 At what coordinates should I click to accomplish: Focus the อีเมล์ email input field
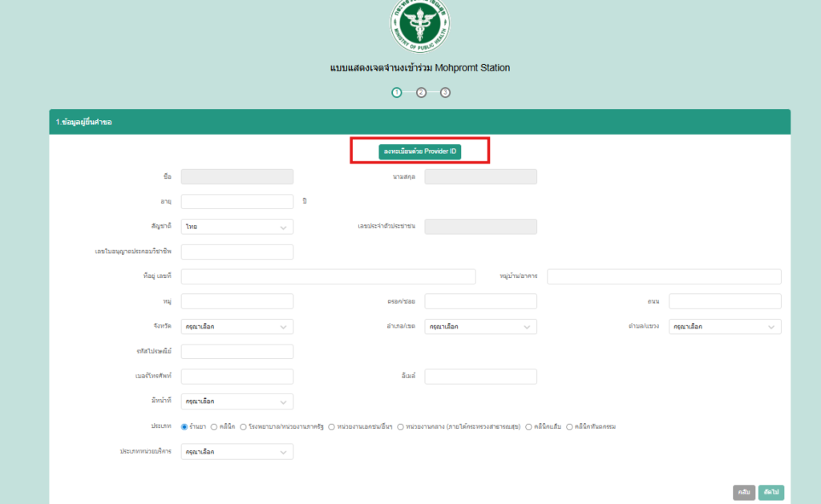point(480,377)
